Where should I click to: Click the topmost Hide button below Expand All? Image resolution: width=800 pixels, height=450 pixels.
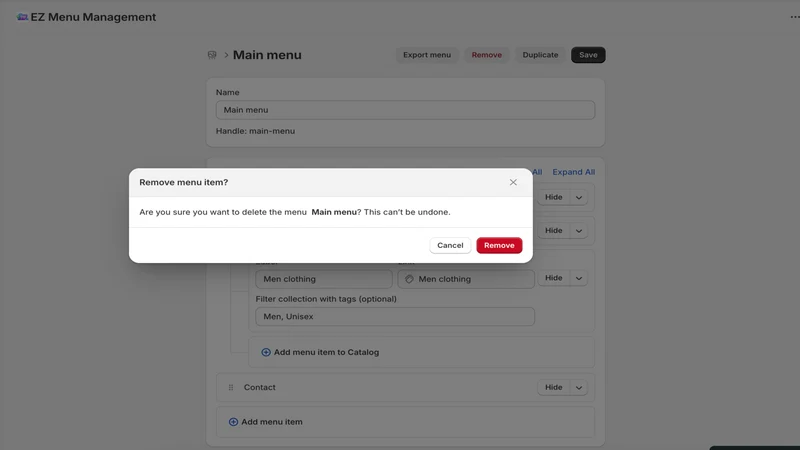click(554, 197)
